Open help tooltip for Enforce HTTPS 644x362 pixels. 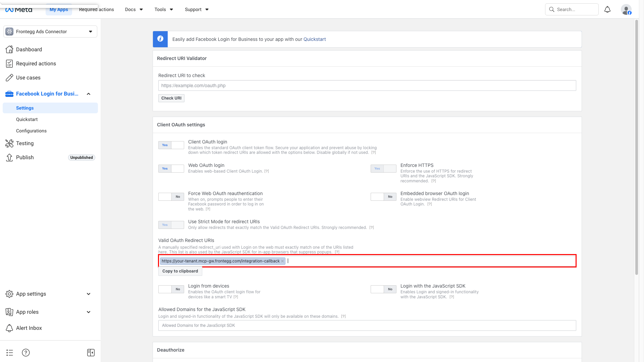click(434, 181)
